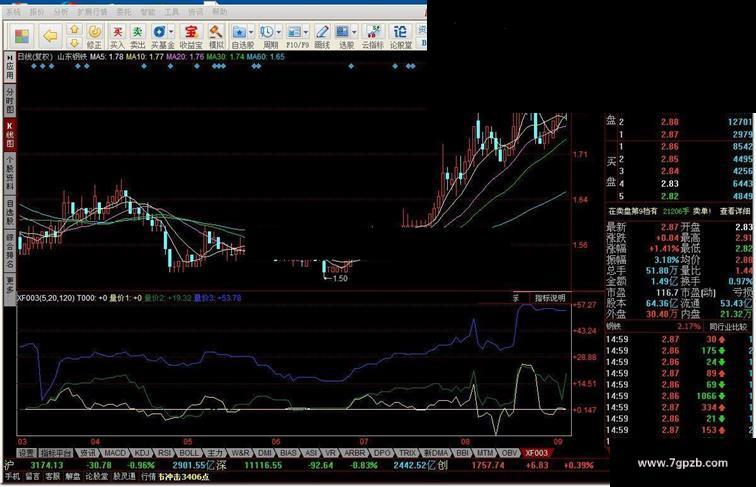
Task: Switch to the W&R indicator tab
Action: click(x=240, y=453)
